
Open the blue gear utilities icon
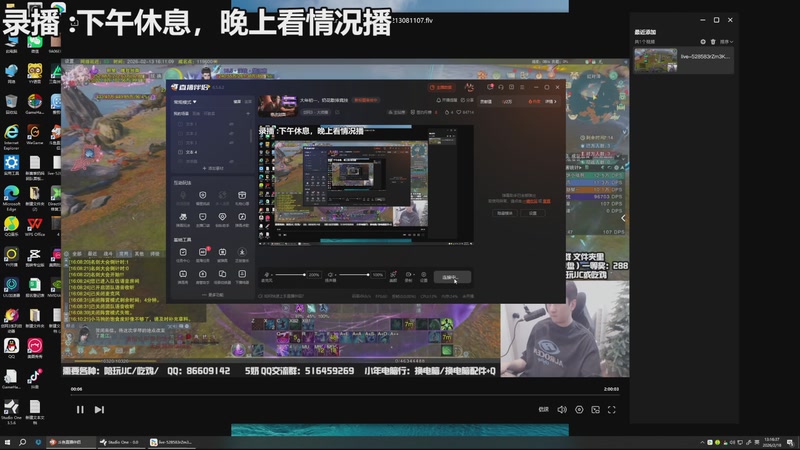tap(11, 165)
